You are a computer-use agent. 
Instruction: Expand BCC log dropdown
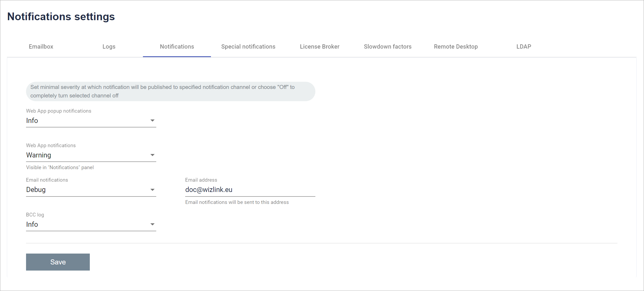click(152, 224)
